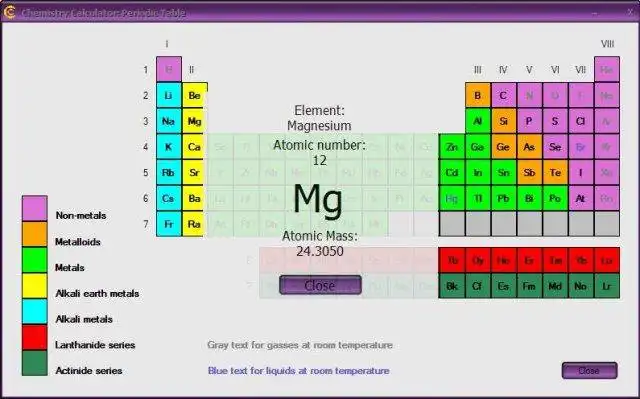
Task: Click the Germanium (Ge) element
Action: 504,147
